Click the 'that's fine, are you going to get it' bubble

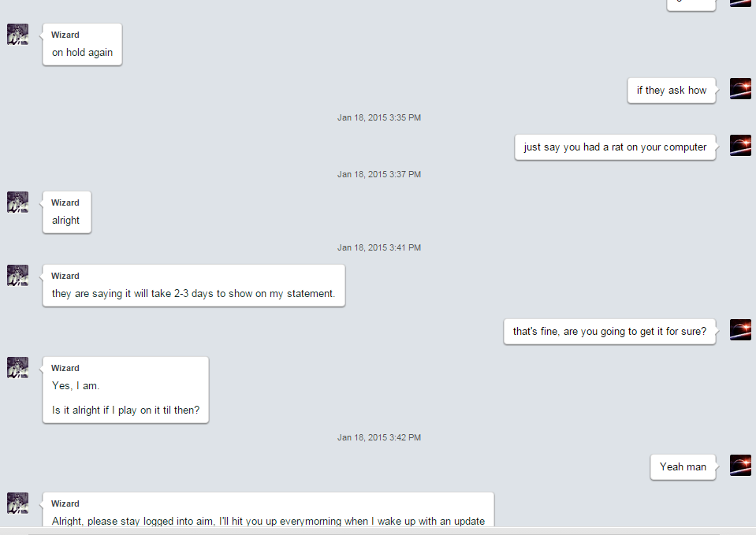[609, 332]
